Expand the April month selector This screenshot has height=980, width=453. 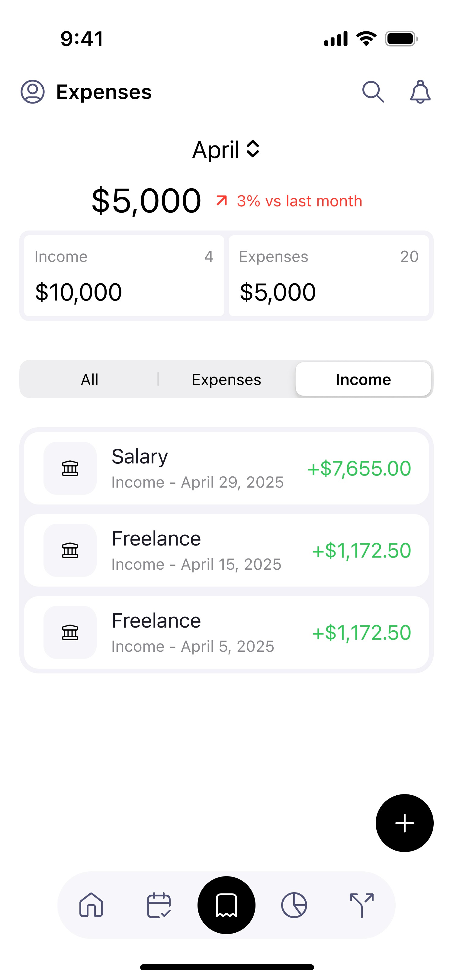click(226, 150)
